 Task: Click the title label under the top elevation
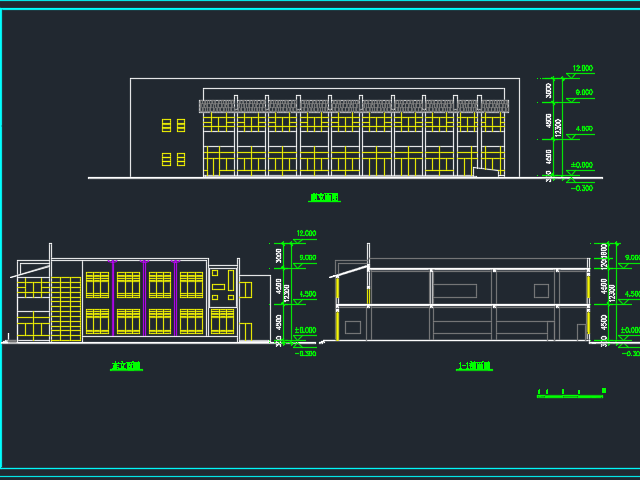point(325,198)
